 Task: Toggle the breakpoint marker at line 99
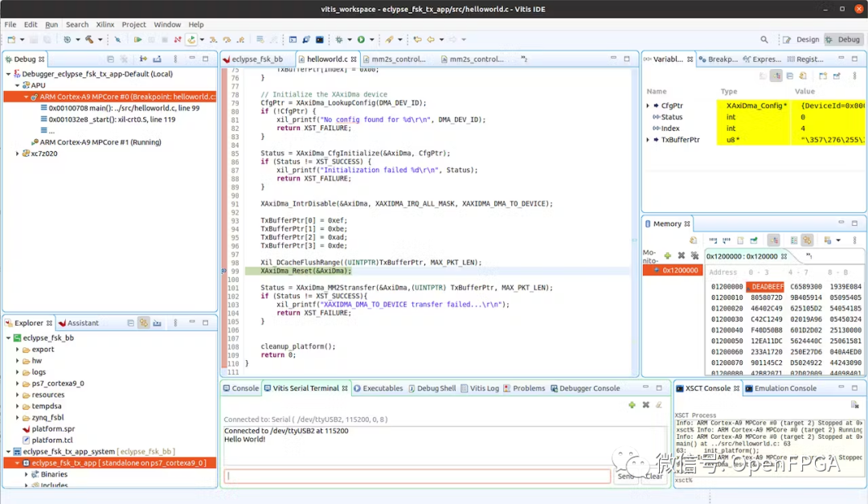point(225,272)
